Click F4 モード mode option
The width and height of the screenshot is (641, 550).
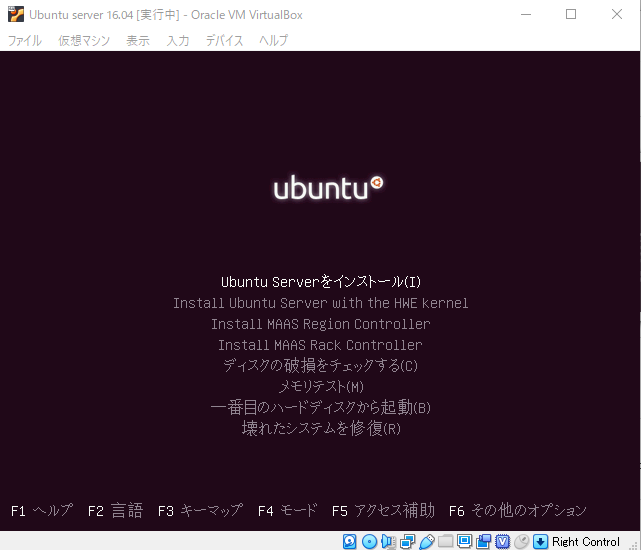click(287, 511)
